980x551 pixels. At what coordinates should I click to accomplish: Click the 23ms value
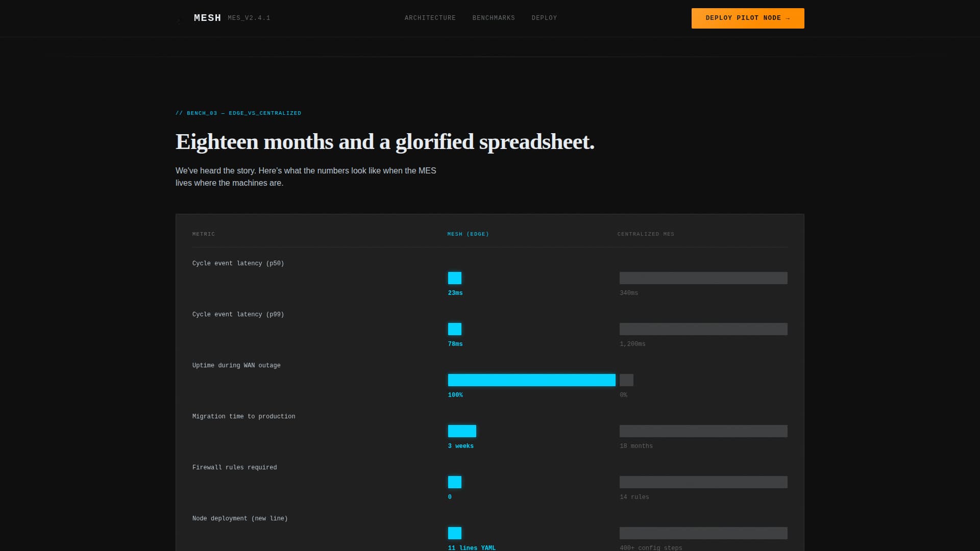pyautogui.click(x=455, y=293)
